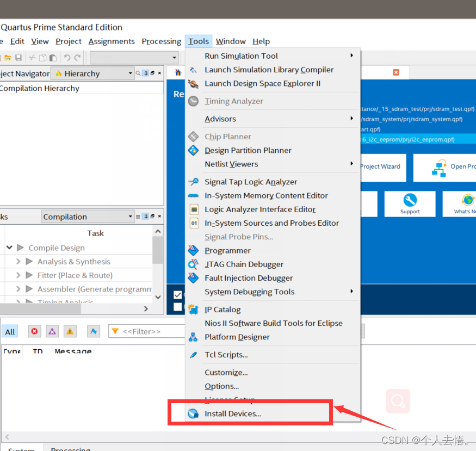Click the Signal Tap Logic Analyzer icon
This screenshot has width=476, height=451.
pos(193,182)
